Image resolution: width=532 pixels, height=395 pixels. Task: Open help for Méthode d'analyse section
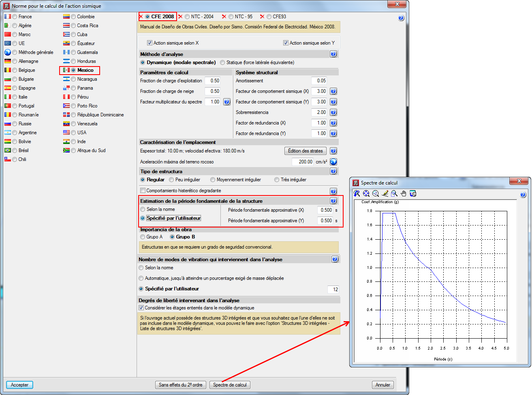333,54
